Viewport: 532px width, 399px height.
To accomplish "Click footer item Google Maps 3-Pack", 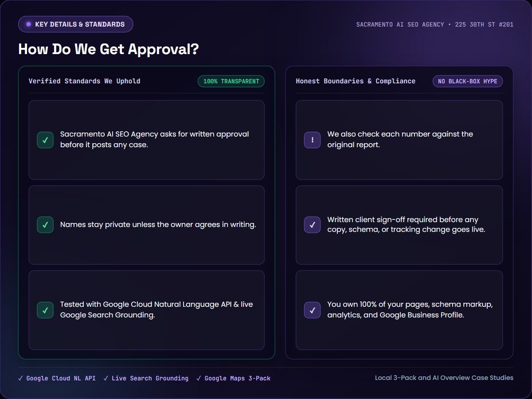I will tap(233, 378).
